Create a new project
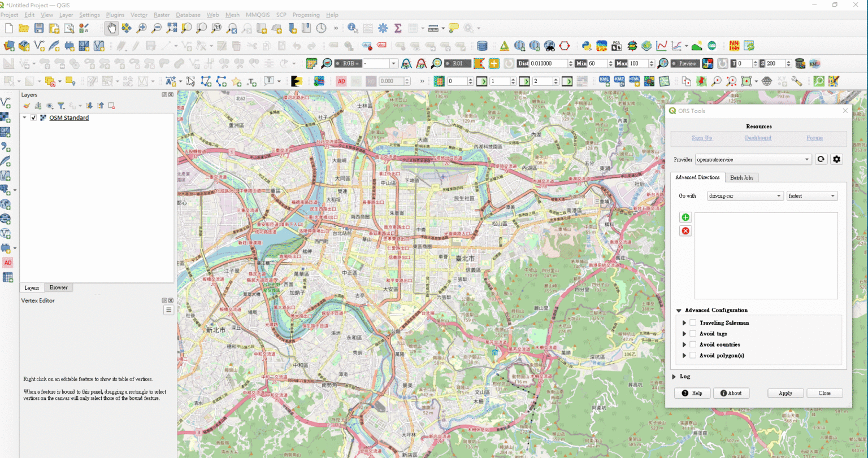The height and width of the screenshot is (458, 868). tap(8, 28)
